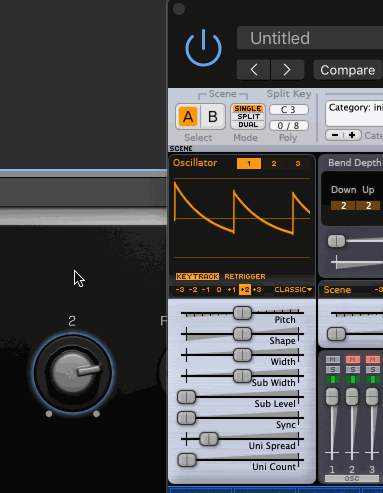383x493 pixels.
Task: Click the Poly 0 / 8 field
Action: coord(289,126)
